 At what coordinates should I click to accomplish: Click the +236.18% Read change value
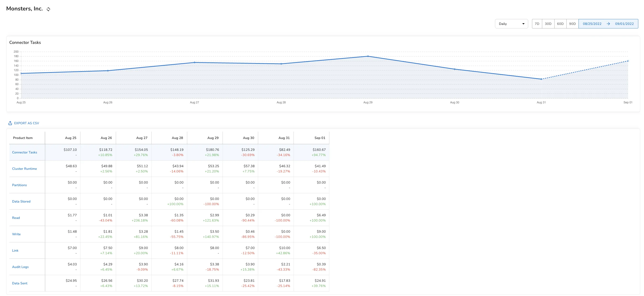pyautogui.click(x=140, y=220)
